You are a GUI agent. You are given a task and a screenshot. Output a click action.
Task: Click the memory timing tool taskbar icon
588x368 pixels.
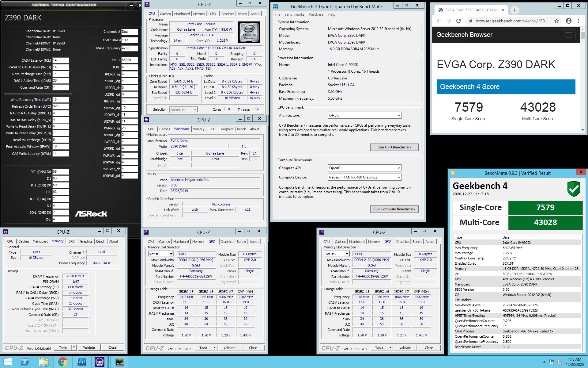(119, 362)
